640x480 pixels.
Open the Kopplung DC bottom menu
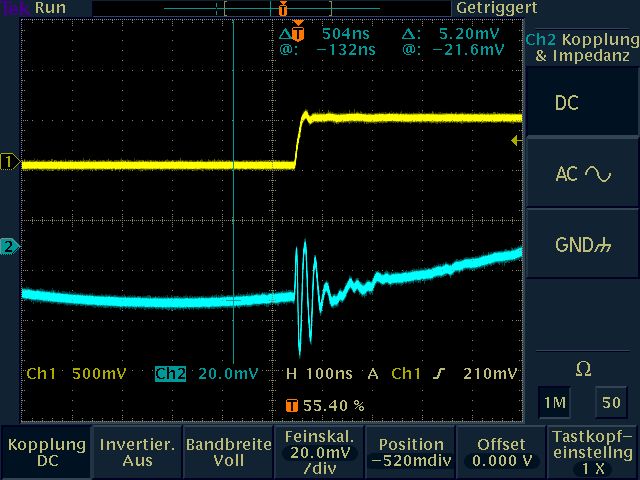[x=45, y=452]
